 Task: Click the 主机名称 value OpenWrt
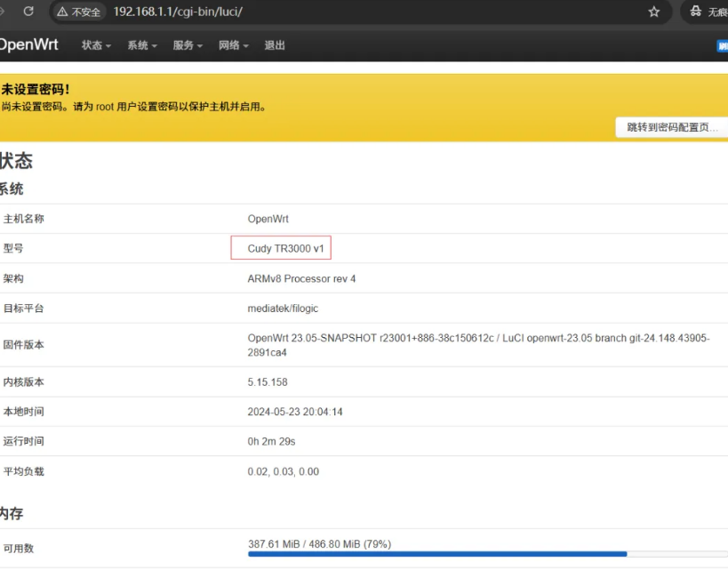(x=268, y=219)
